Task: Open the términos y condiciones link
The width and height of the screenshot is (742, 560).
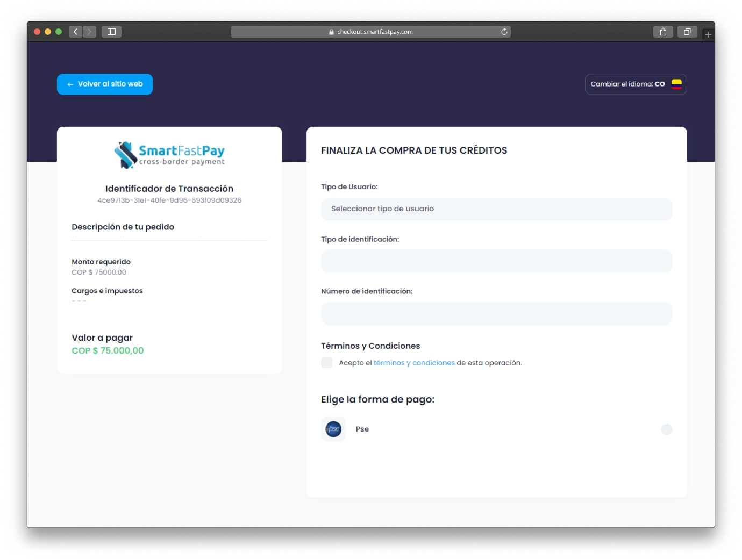Action: click(x=414, y=363)
